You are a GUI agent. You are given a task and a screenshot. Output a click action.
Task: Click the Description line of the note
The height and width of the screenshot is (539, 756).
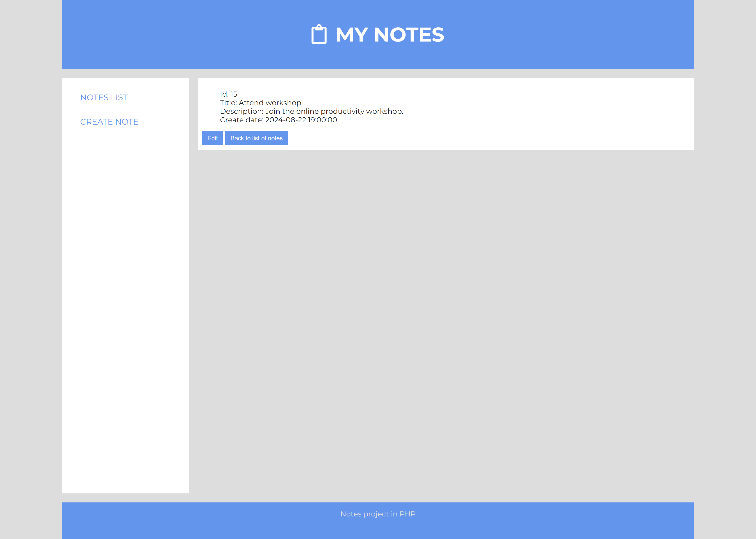(x=311, y=112)
